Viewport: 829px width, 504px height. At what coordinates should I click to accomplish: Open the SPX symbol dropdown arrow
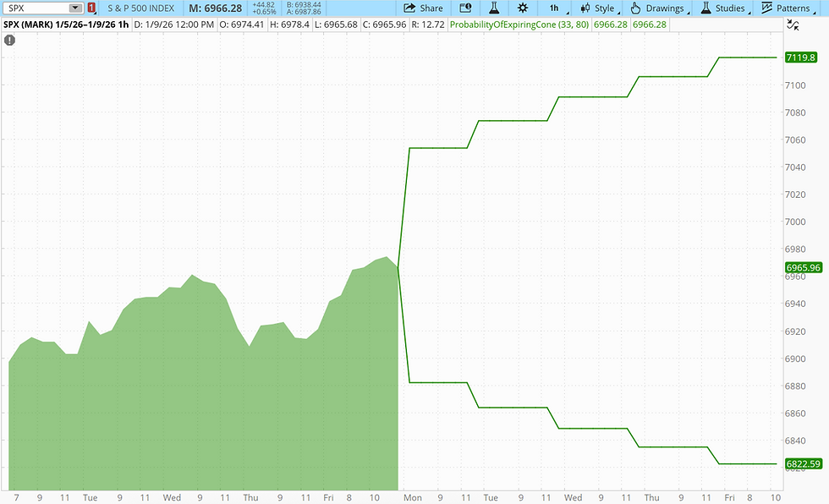[75, 8]
